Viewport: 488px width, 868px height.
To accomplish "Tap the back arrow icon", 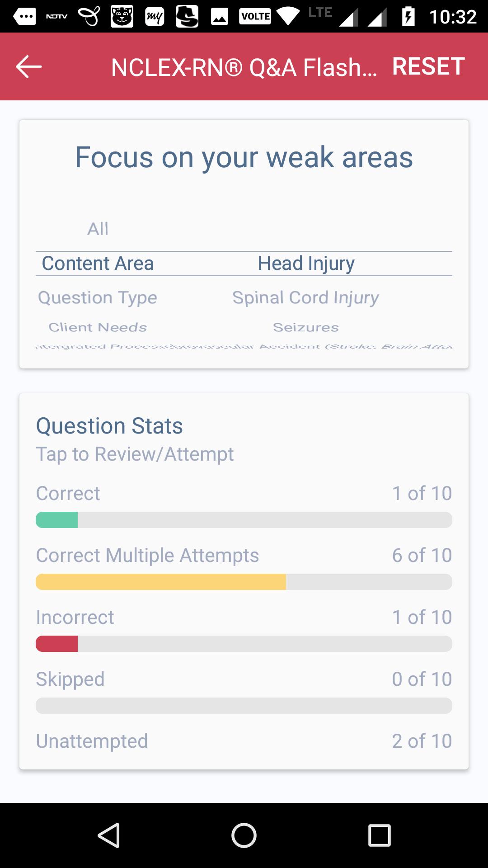I will pyautogui.click(x=29, y=67).
